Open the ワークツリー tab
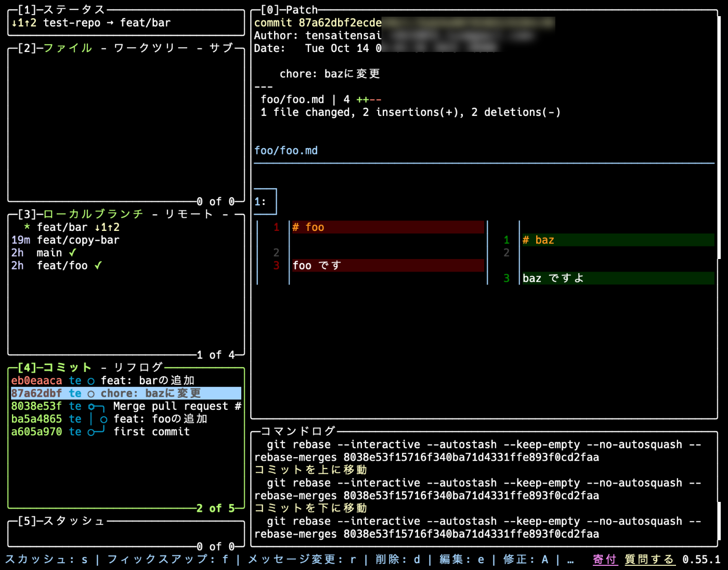Viewport: 728px width, 570px height. 151,48
